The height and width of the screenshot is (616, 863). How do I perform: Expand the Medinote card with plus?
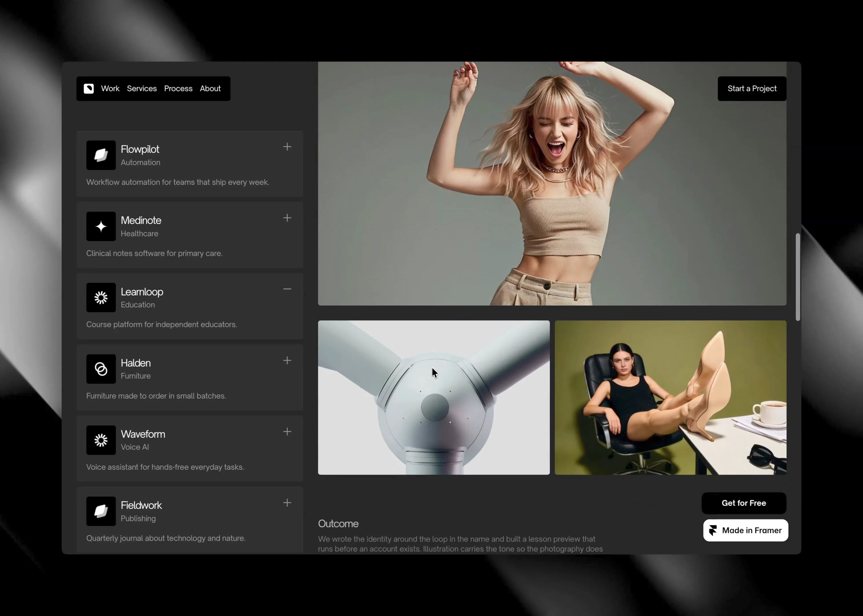coord(287,218)
